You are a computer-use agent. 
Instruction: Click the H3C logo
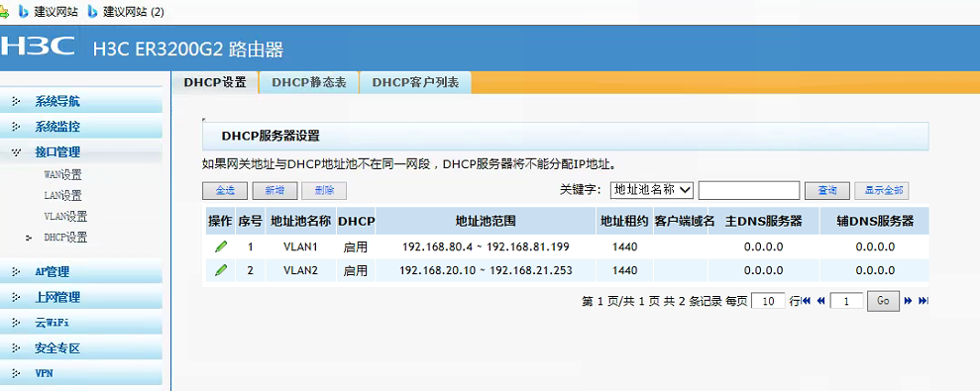39,48
